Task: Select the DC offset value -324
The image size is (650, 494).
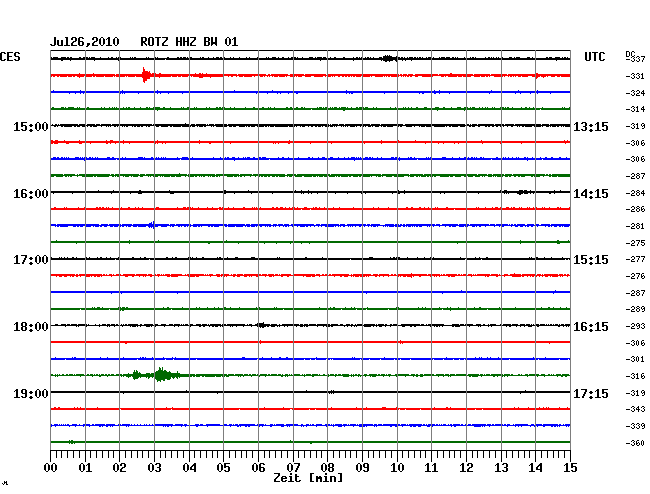Action: tap(635, 93)
